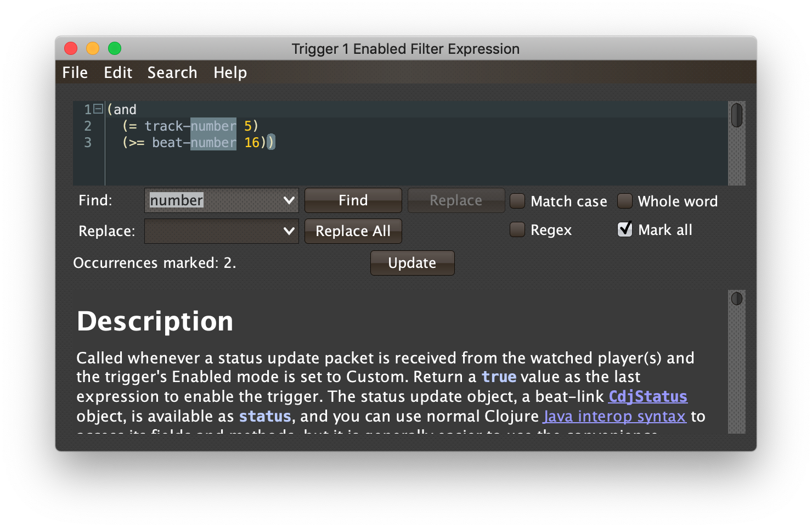
Task: Click the green zoom window button
Action: 115,48
